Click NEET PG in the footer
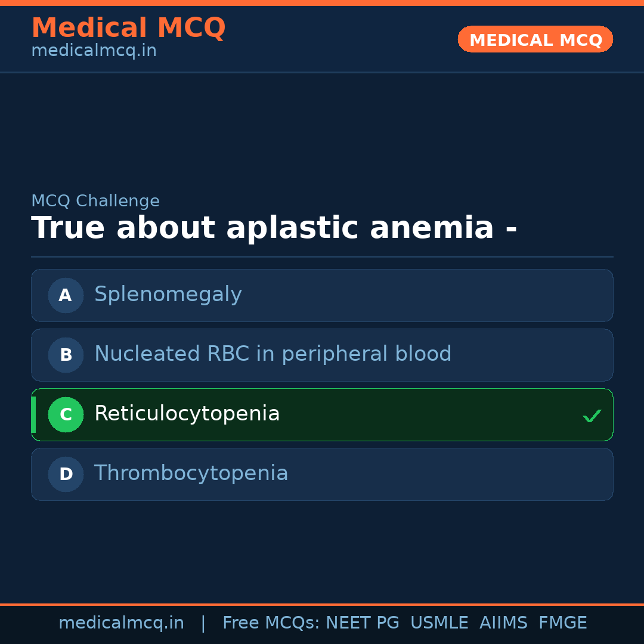 [363, 623]
